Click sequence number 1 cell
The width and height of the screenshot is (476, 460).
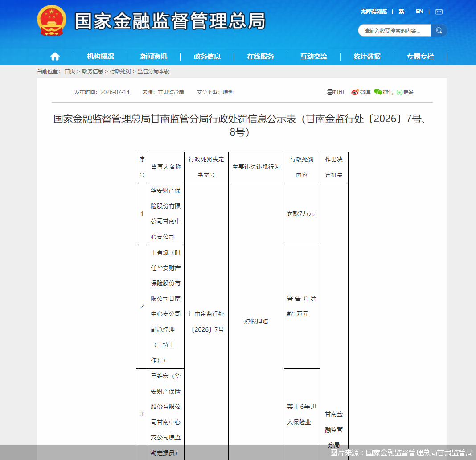[142, 214]
